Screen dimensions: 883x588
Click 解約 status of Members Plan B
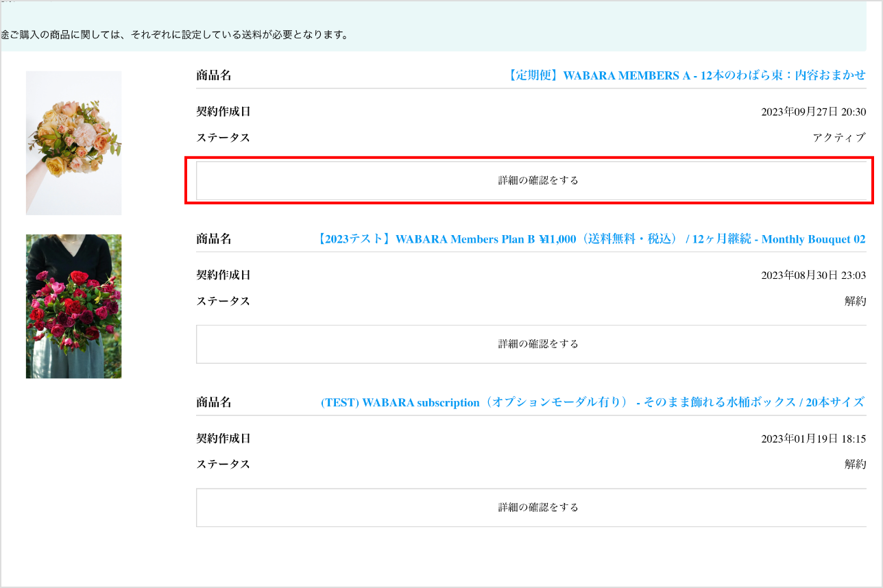pos(855,302)
